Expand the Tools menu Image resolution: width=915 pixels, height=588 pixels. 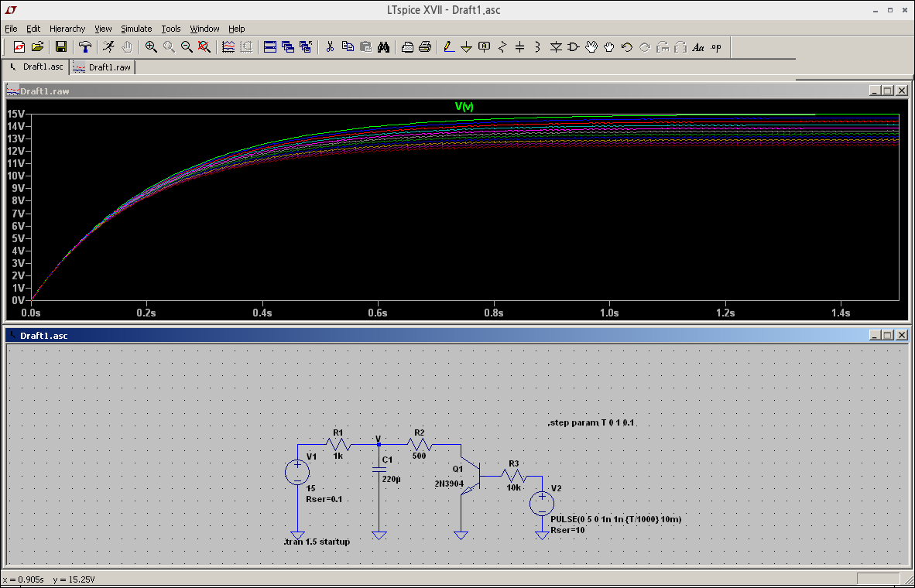tap(170, 29)
